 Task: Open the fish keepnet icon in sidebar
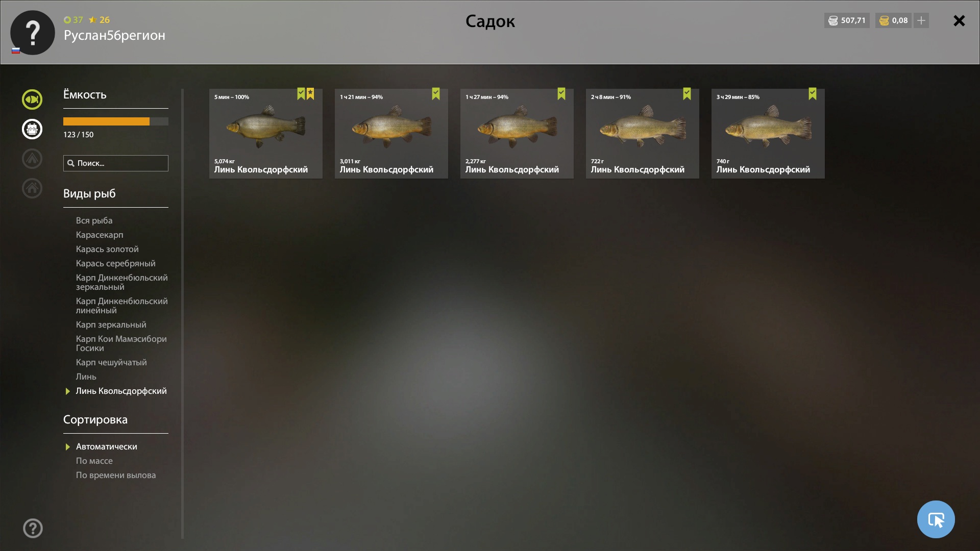(x=32, y=99)
